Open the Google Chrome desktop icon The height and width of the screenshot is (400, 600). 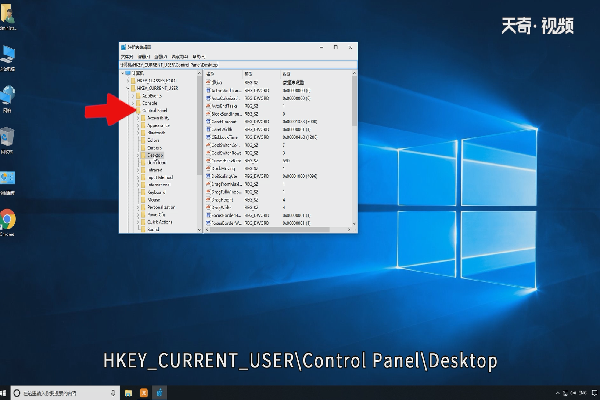[8, 218]
